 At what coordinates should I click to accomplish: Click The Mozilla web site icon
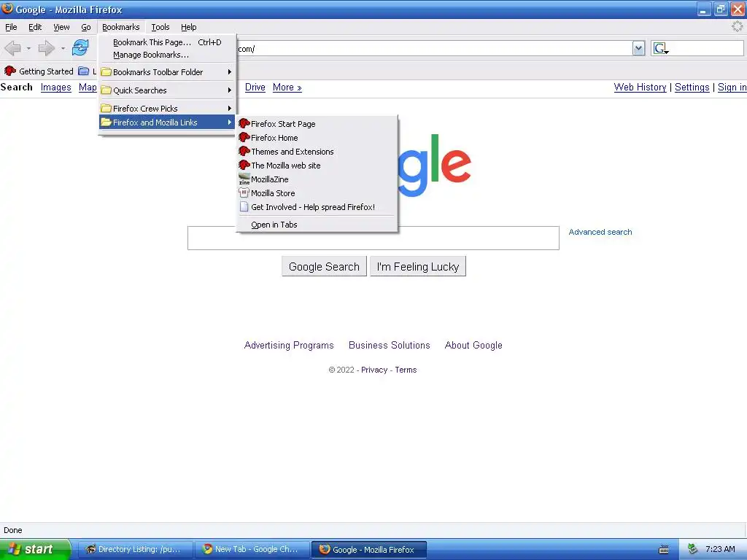tap(244, 166)
